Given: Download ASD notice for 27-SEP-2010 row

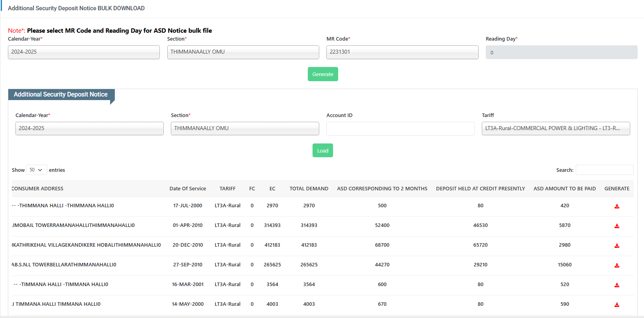Looking at the screenshot, I should tap(617, 266).
